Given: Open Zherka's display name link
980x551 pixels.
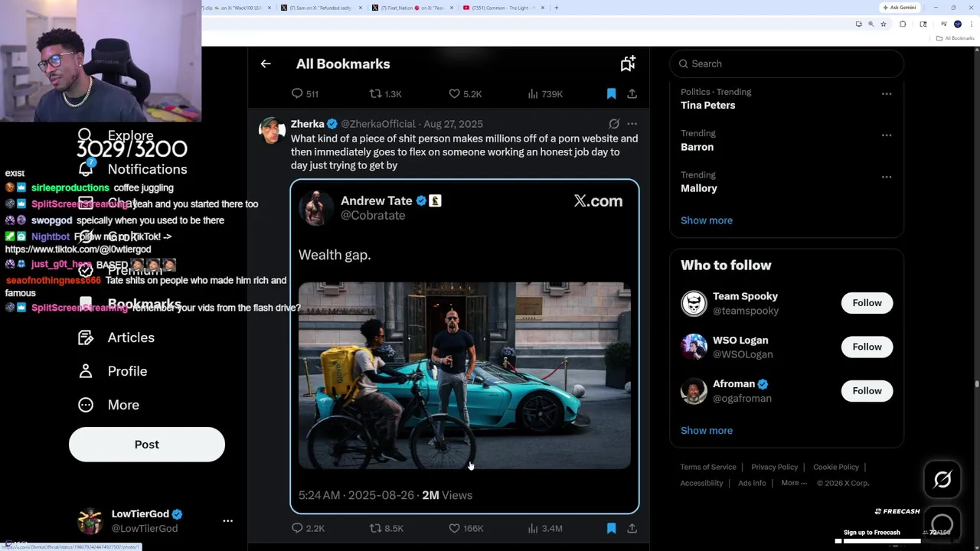Looking at the screenshot, I should coord(308,124).
